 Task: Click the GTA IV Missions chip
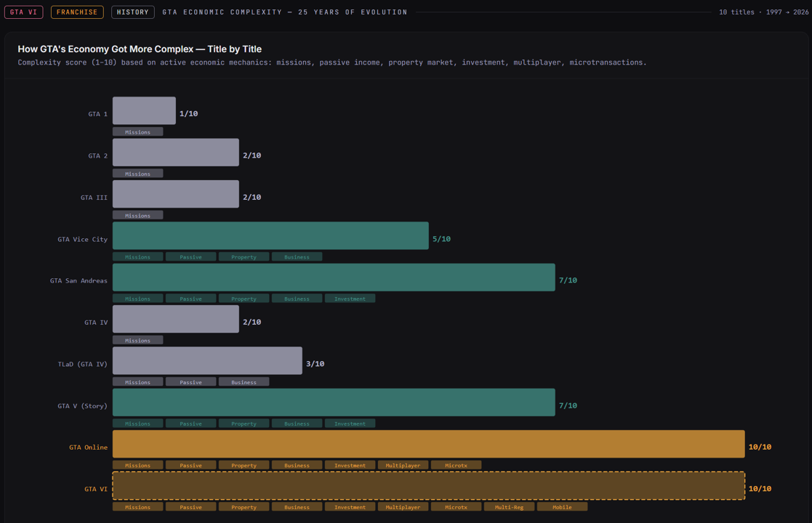tap(137, 341)
